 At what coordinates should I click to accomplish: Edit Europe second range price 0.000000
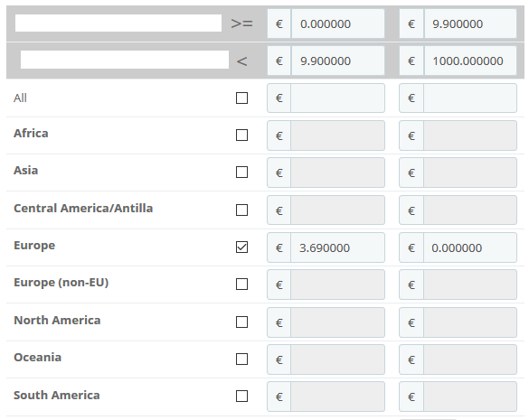point(469,247)
